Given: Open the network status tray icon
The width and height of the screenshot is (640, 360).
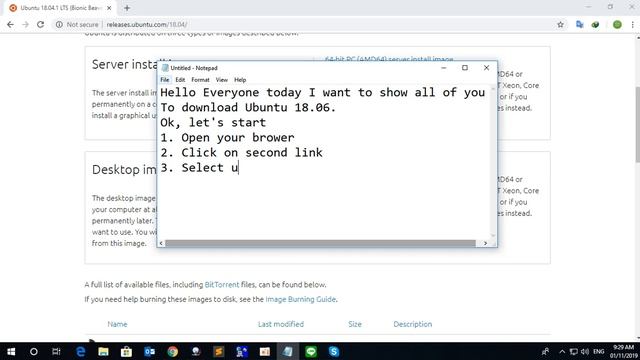Looking at the screenshot, I should coord(573,351).
